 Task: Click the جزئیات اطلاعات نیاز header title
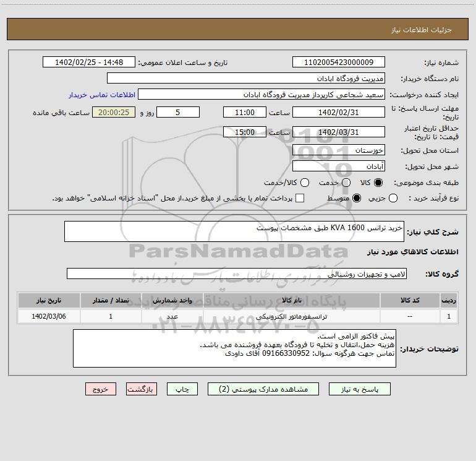pyautogui.click(x=422, y=30)
